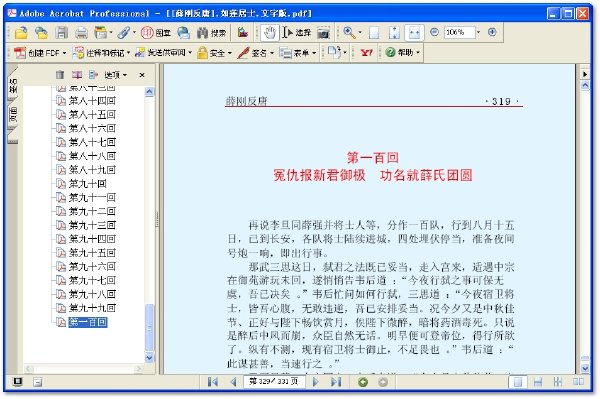Select bookmark 第一百回

click(x=88, y=322)
